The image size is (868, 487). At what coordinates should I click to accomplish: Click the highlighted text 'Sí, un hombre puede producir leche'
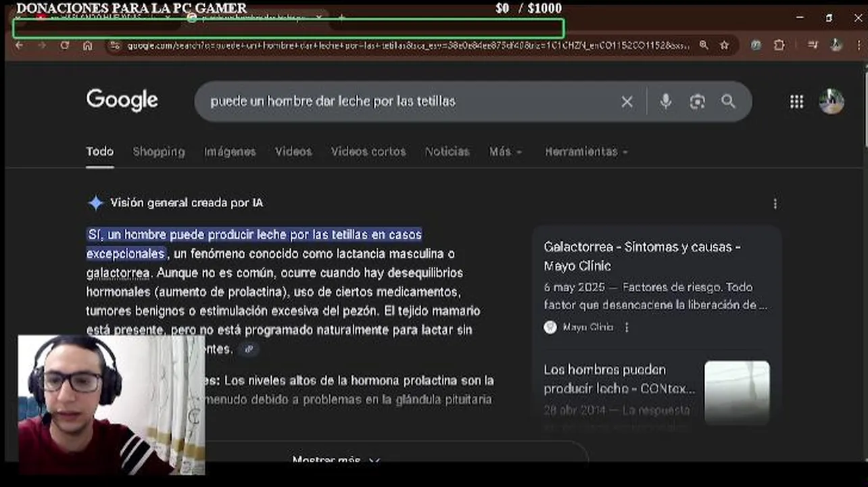point(254,244)
